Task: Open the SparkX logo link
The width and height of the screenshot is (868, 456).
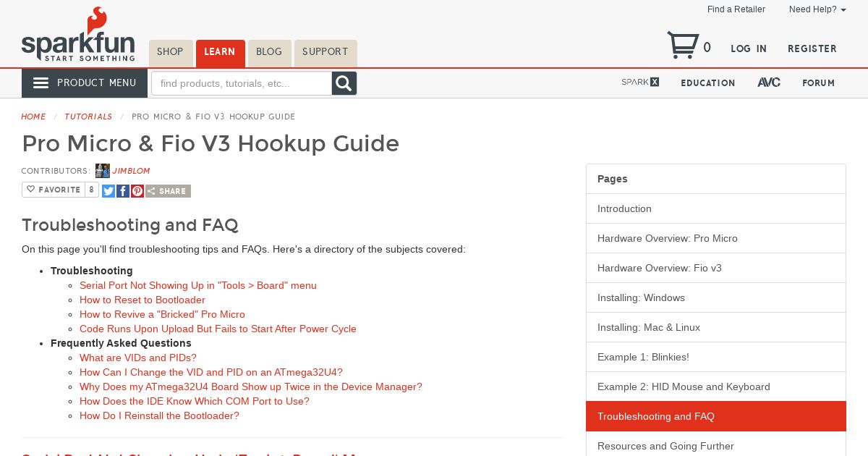Action: pos(640,83)
